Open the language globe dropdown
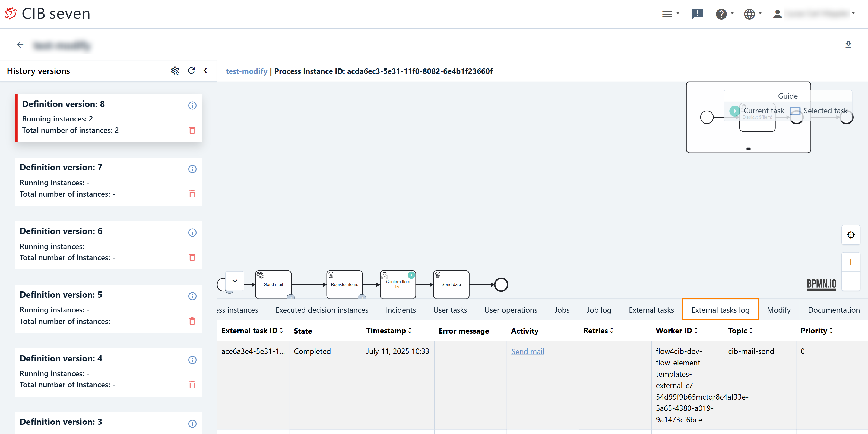The width and height of the screenshot is (868, 434). (753, 14)
